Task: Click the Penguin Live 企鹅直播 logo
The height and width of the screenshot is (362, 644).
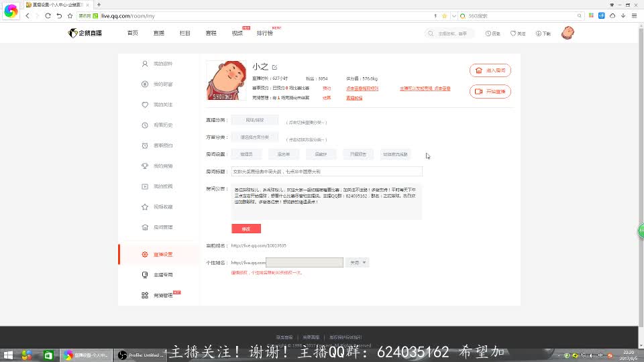Action: click(x=86, y=33)
